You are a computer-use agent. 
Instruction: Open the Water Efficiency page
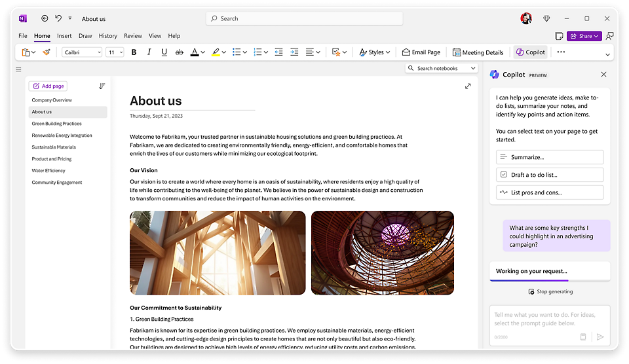48,171
